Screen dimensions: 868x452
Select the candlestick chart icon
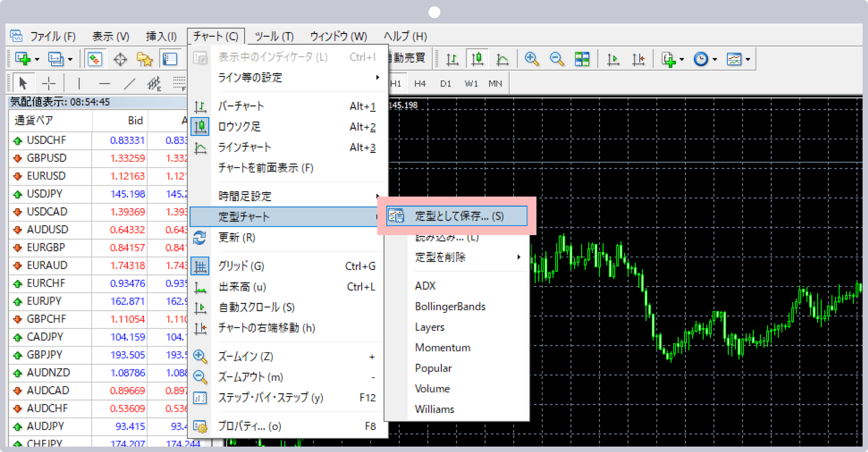click(477, 58)
